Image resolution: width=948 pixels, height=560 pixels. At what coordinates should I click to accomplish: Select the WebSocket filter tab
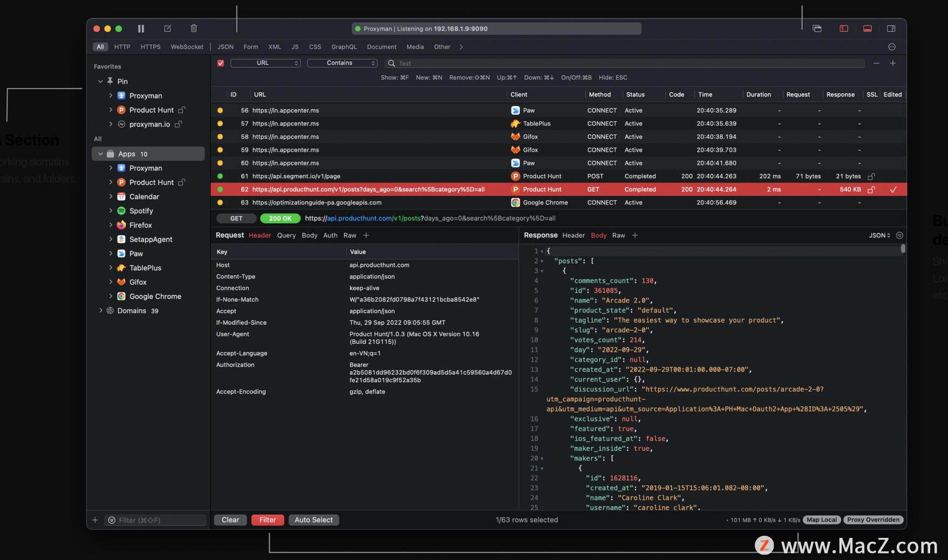click(187, 47)
